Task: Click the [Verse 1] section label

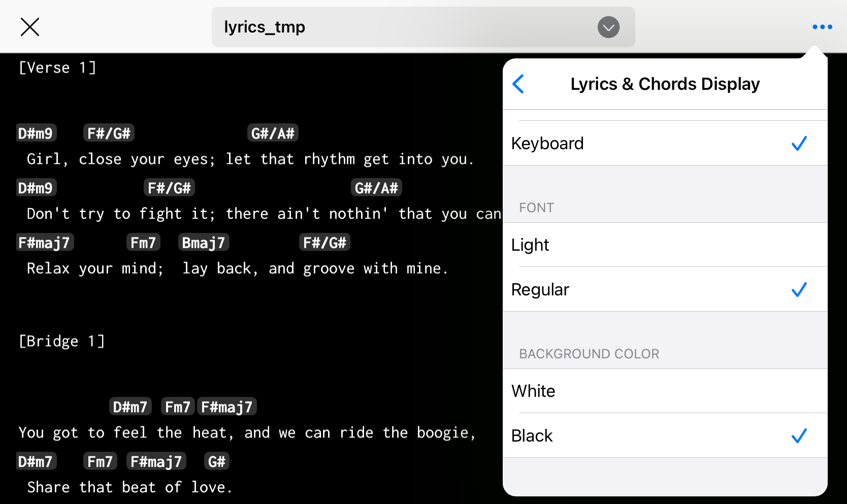Action: (57, 68)
